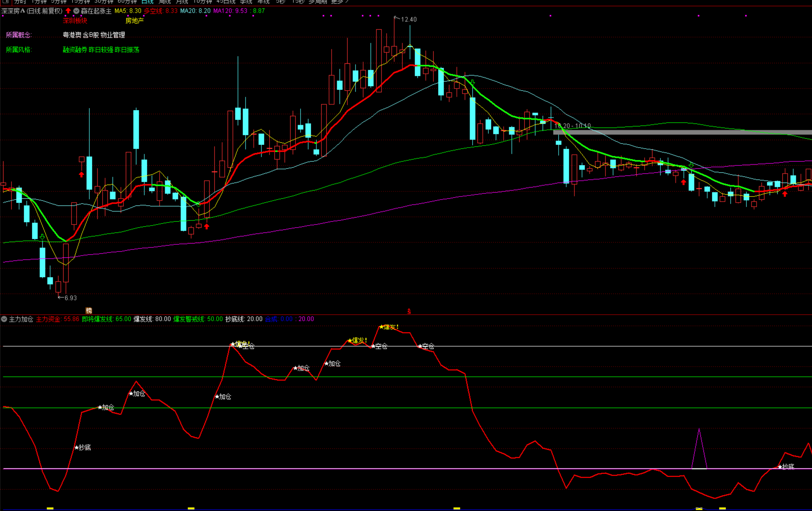Click the green down arrow below 12.40 peak
Viewport: 812px width, 511px height.
tap(472, 83)
